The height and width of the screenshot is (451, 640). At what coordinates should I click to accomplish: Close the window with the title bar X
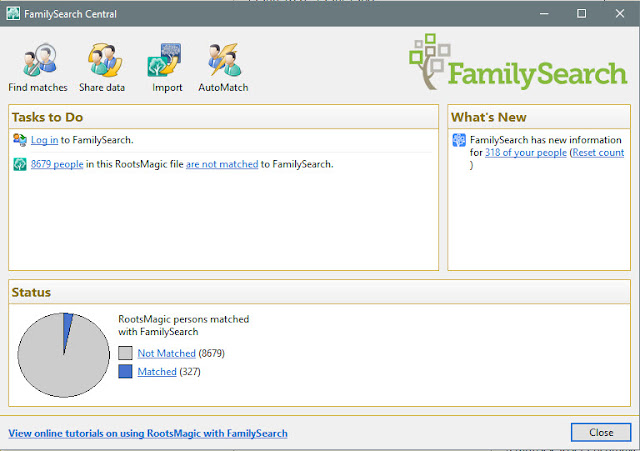point(620,13)
